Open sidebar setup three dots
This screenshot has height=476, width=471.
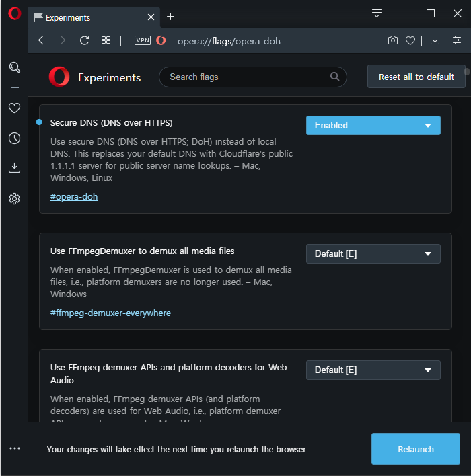click(x=15, y=448)
